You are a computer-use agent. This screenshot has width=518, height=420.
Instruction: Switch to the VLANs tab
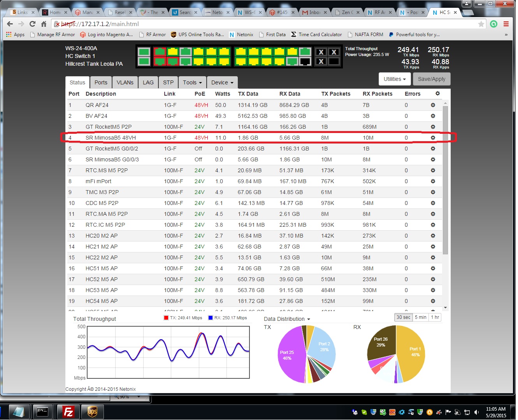click(x=125, y=82)
